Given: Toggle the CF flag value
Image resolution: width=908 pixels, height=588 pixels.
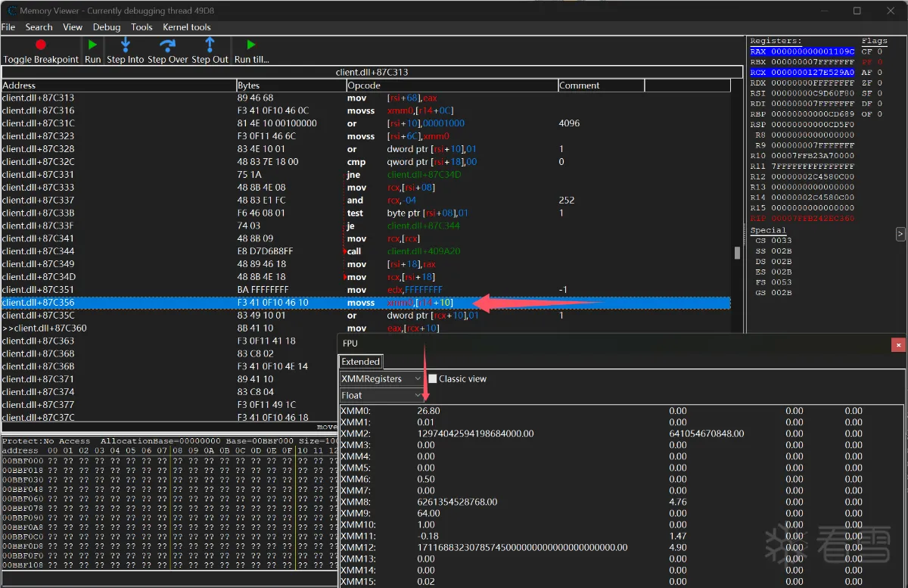Looking at the screenshot, I should click(880, 52).
